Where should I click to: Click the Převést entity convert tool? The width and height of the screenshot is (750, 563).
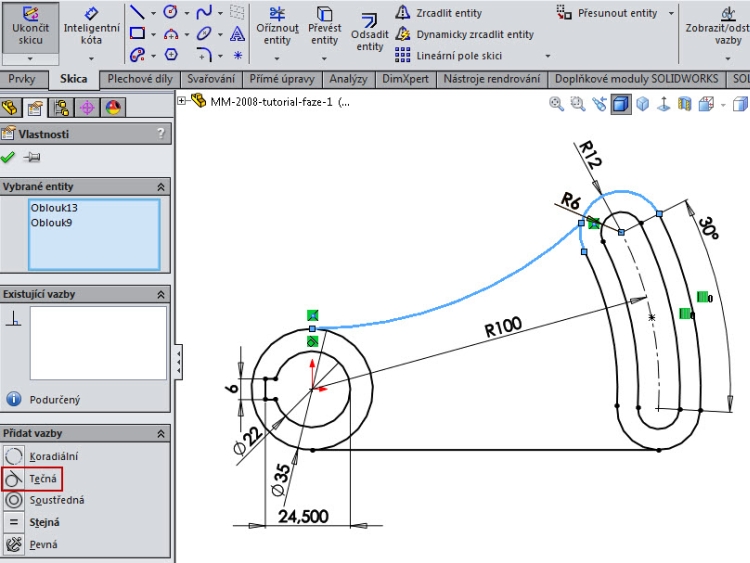[x=324, y=27]
